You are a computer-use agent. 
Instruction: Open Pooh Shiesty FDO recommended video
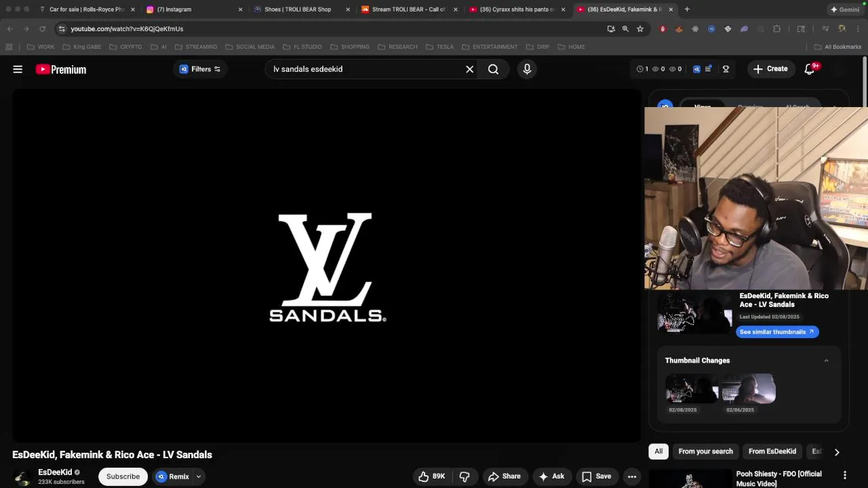778,479
